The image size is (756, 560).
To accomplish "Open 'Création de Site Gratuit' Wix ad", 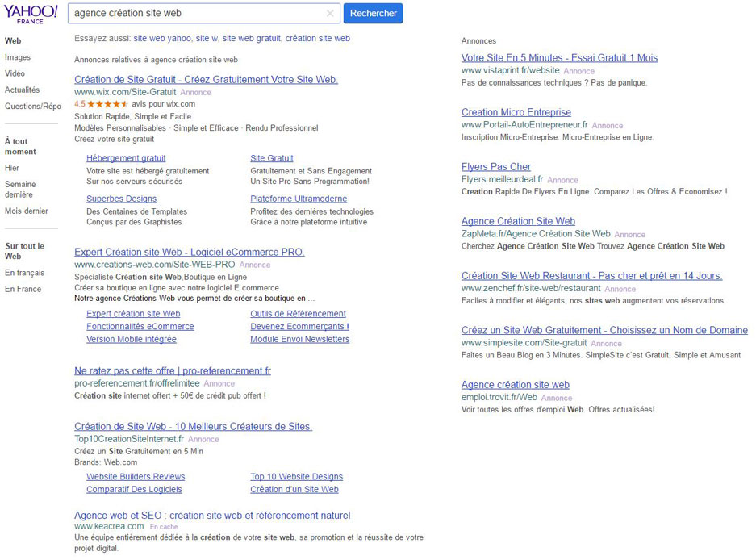I will pos(206,80).
